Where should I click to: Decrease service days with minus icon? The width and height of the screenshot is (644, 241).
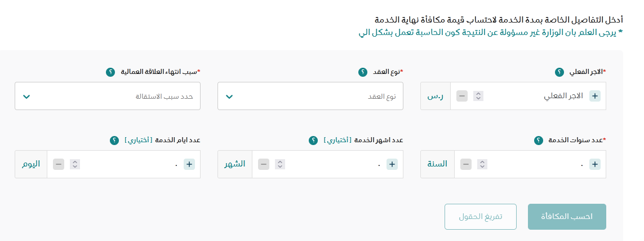tap(59, 164)
